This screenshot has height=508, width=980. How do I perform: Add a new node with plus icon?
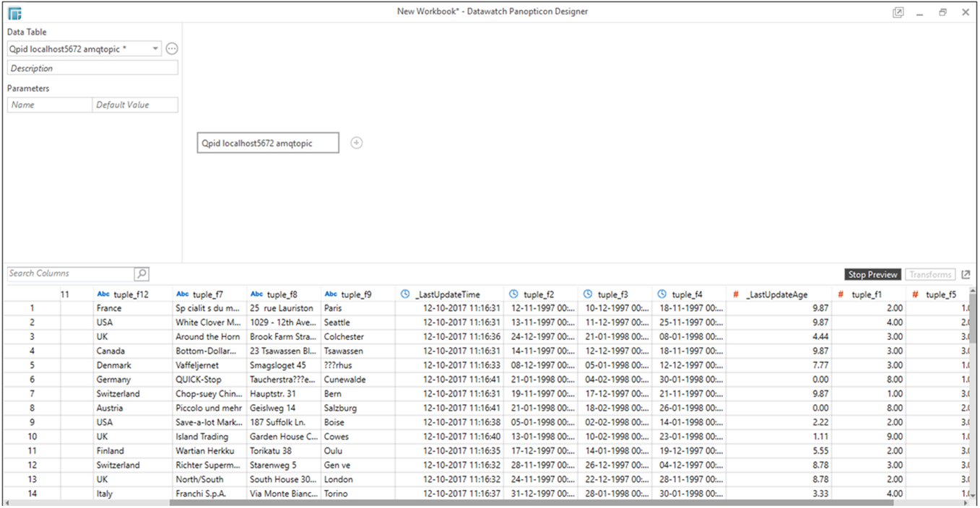click(356, 143)
